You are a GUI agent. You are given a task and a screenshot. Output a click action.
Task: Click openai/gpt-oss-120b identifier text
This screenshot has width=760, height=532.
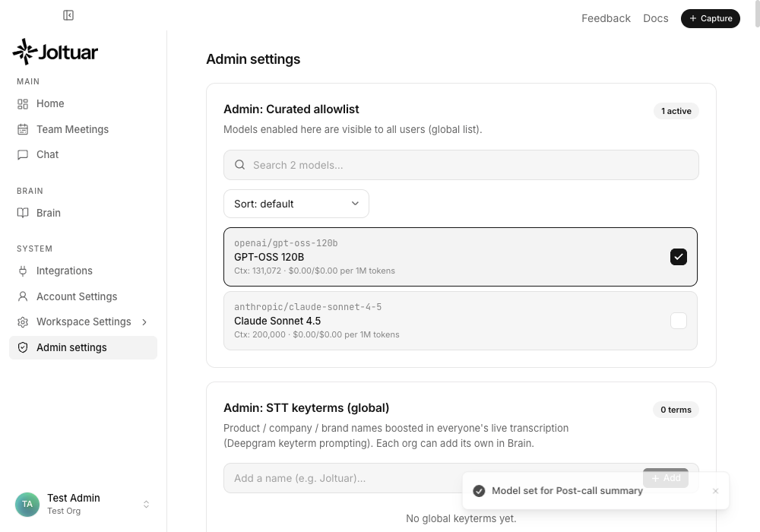(286, 243)
